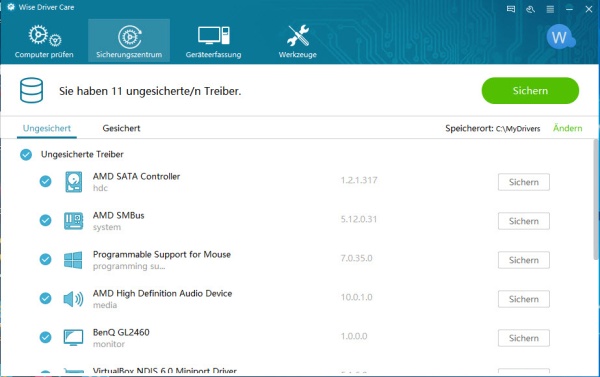This screenshot has width=600, height=377.
Task: Uncheck AMD High Definition Audio Device checkbox
Action: [46, 298]
